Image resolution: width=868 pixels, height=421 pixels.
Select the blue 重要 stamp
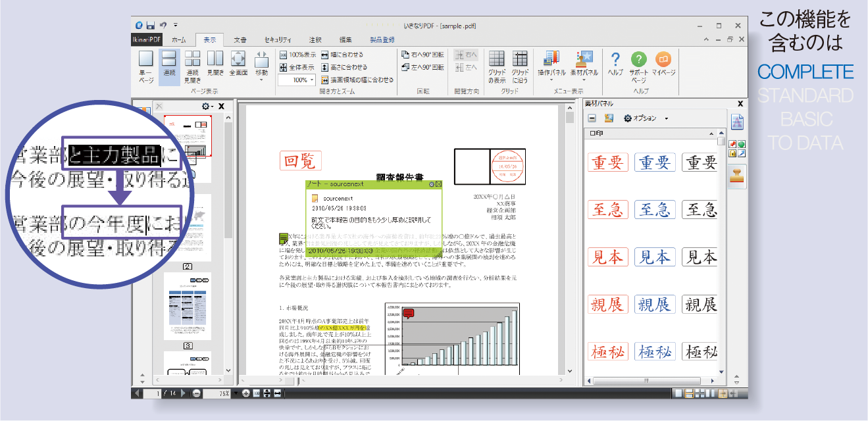655,162
